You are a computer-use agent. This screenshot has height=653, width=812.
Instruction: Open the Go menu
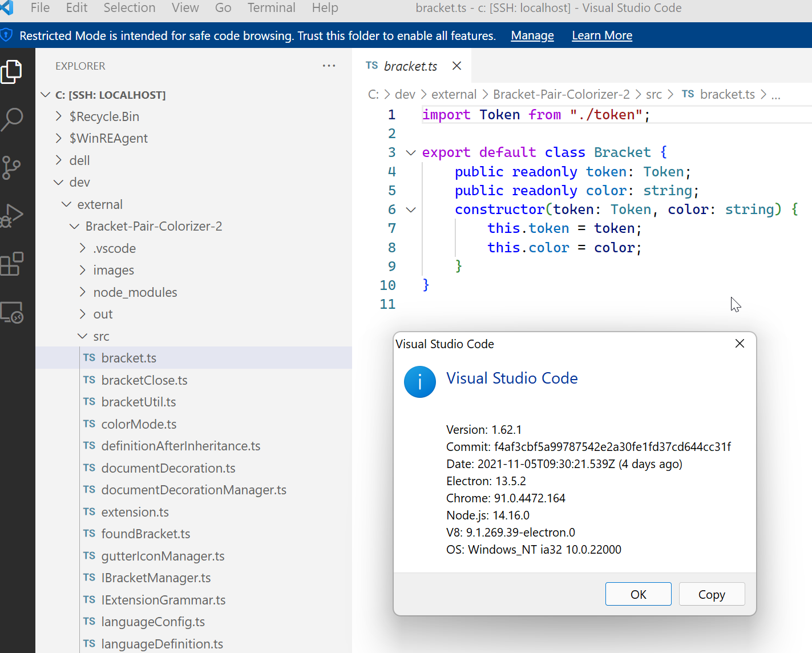[x=223, y=8]
